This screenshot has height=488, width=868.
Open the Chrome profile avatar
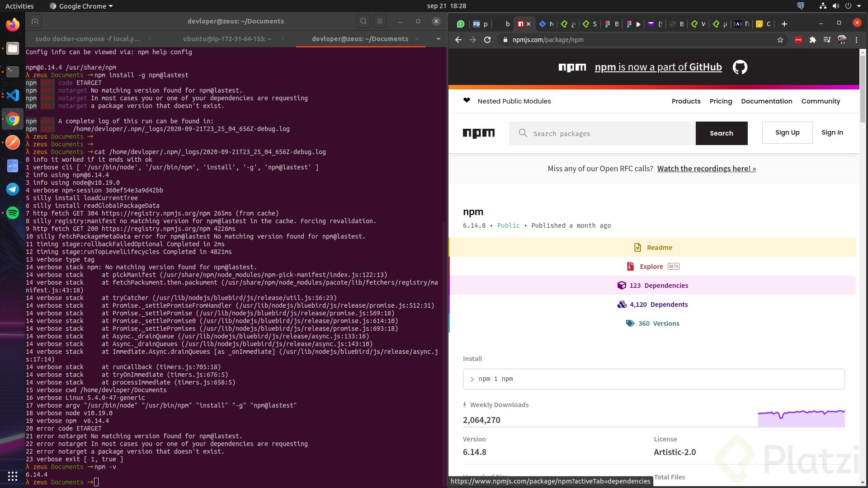point(842,40)
